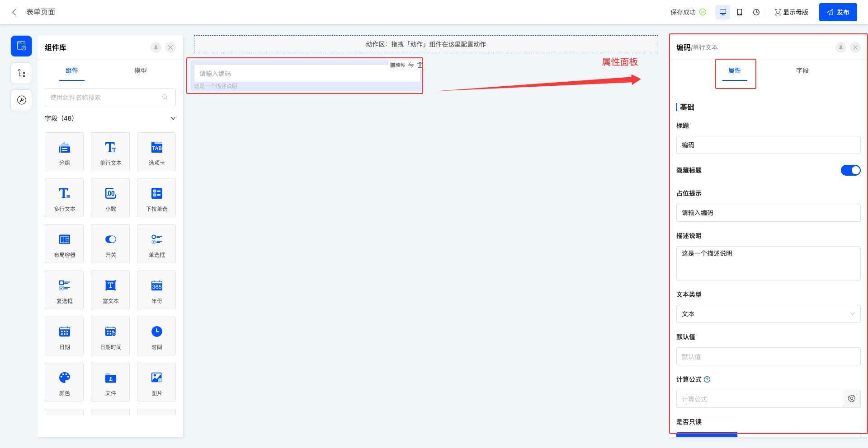Pin the 组件库 panel
Screen dimensions: 868x448
[156, 47]
